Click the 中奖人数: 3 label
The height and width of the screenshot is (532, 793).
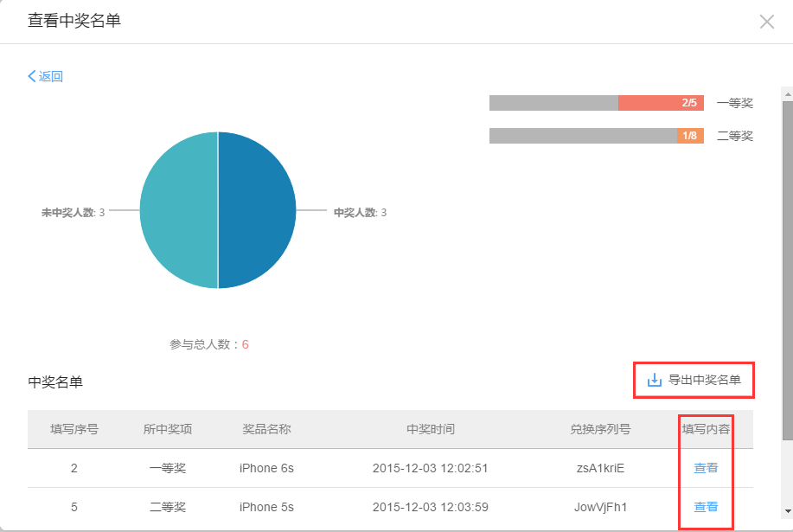pyautogui.click(x=360, y=213)
